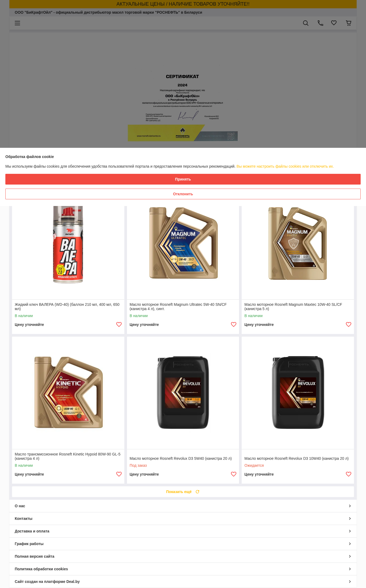Open the Revolux D3 10W40 canister thumbnail
The image size is (366, 588).
[298, 393]
